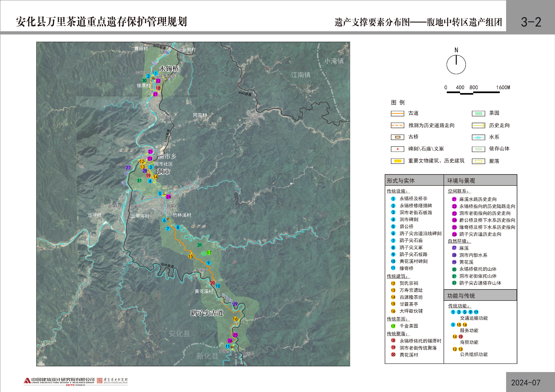
Task: Click the 古道 orange line legend symbol
Action: click(397, 113)
